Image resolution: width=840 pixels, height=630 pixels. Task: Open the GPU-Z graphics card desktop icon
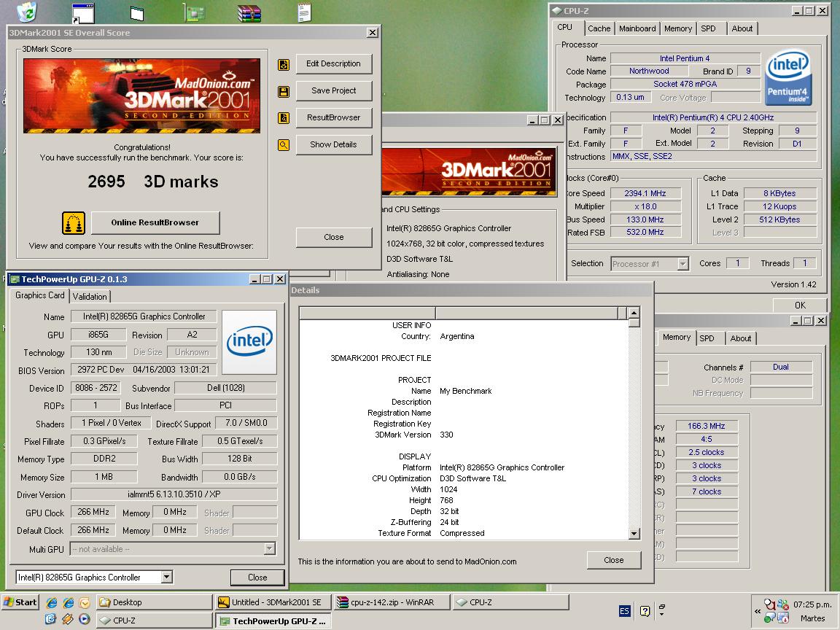194,12
